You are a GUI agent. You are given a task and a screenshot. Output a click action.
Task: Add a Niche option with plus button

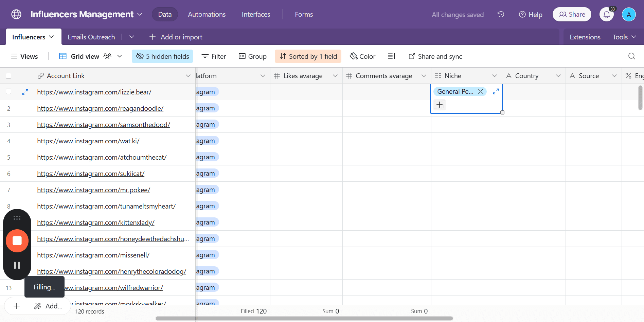[440, 105]
